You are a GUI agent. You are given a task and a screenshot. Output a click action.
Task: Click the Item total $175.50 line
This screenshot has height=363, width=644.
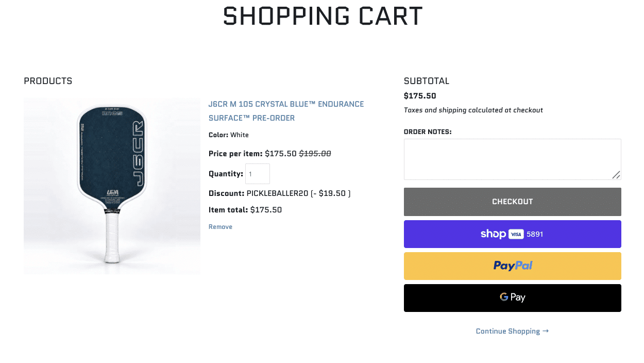245,210
